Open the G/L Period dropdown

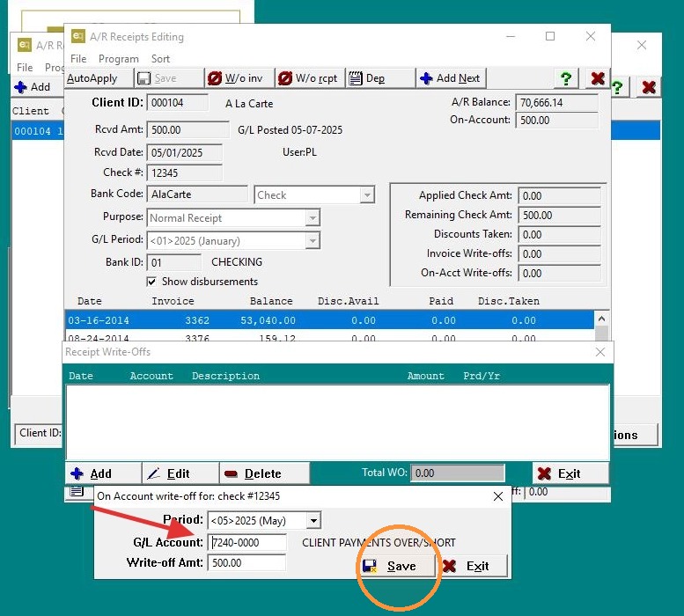tap(313, 240)
